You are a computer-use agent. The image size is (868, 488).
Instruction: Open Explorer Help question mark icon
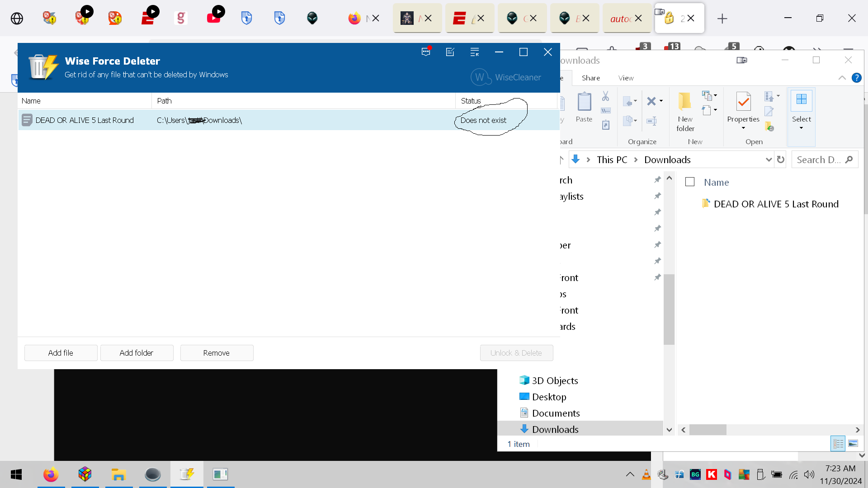click(856, 78)
